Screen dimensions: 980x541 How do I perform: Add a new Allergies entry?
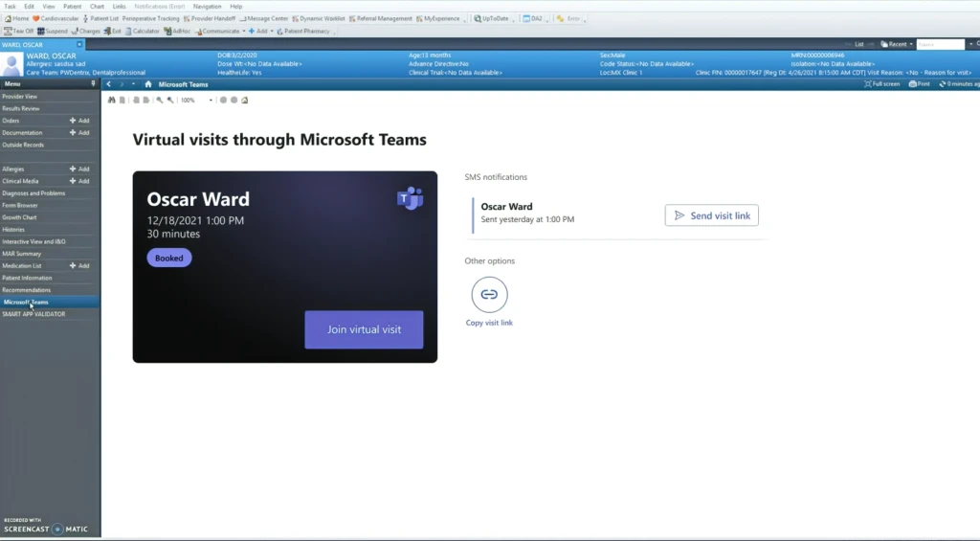pos(79,169)
